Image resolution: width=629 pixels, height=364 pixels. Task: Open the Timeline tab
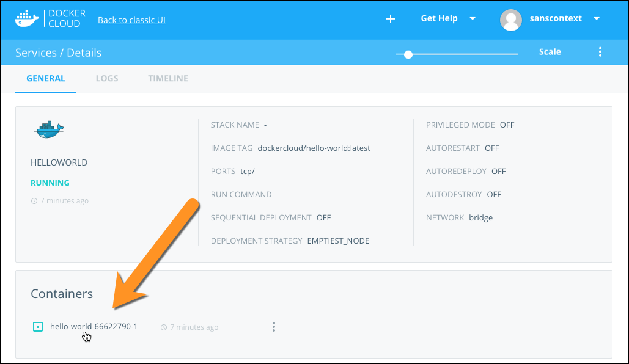coord(168,78)
